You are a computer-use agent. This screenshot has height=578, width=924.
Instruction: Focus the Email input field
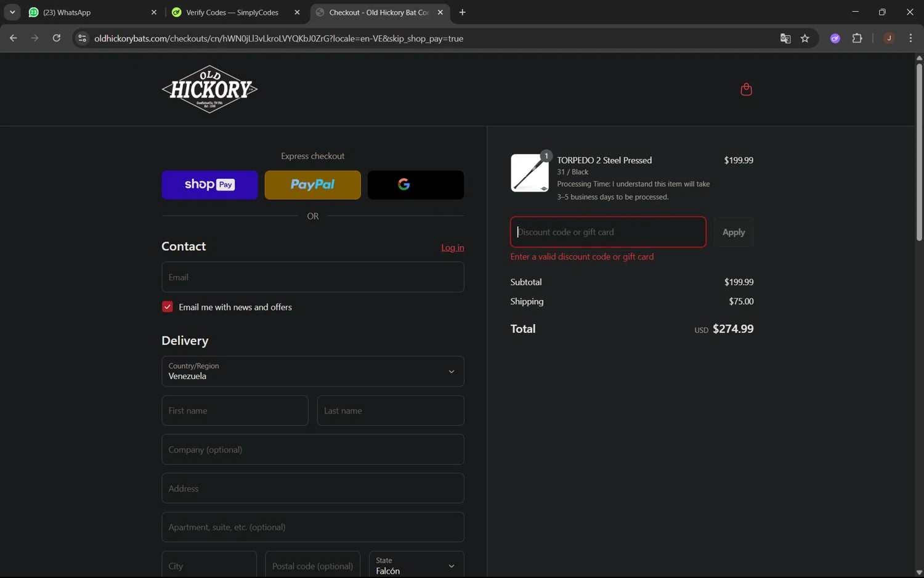313,277
